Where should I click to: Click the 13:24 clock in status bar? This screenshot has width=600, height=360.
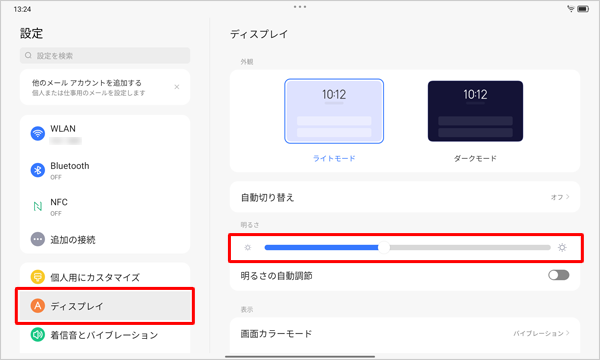tap(22, 9)
